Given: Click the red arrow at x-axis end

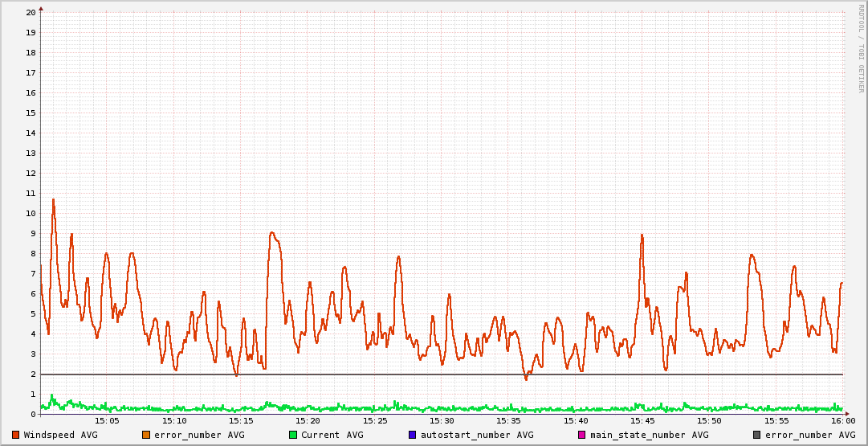Looking at the screenshot, I should click(846, 415).
